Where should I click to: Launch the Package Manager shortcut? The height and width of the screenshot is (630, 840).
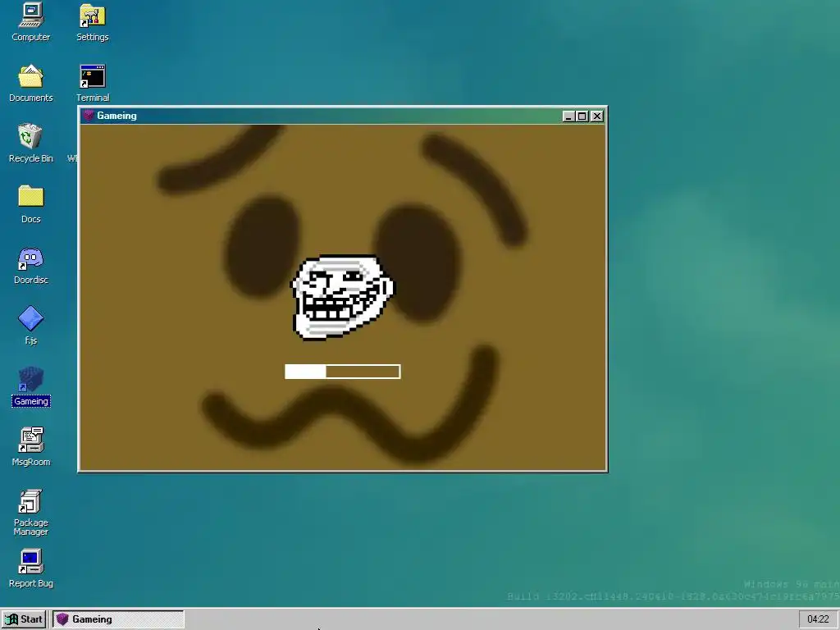tap(30, 512)
